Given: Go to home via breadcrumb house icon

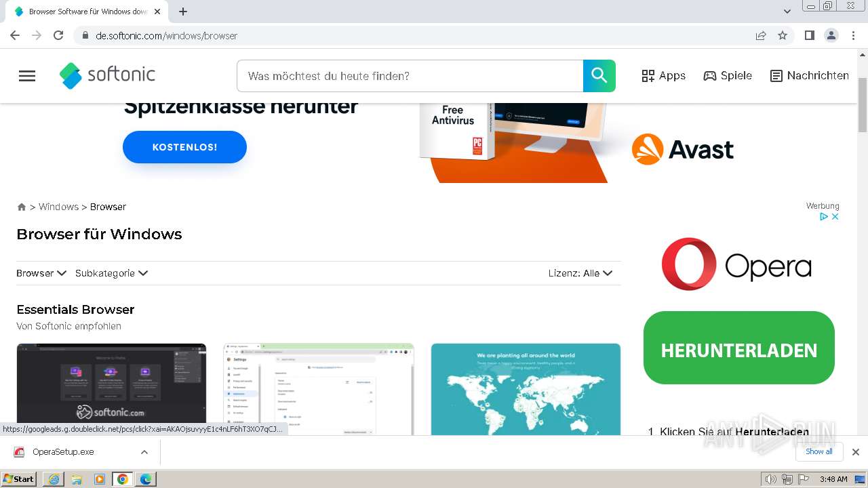Looking at the screenshot, I should point(22,207).
